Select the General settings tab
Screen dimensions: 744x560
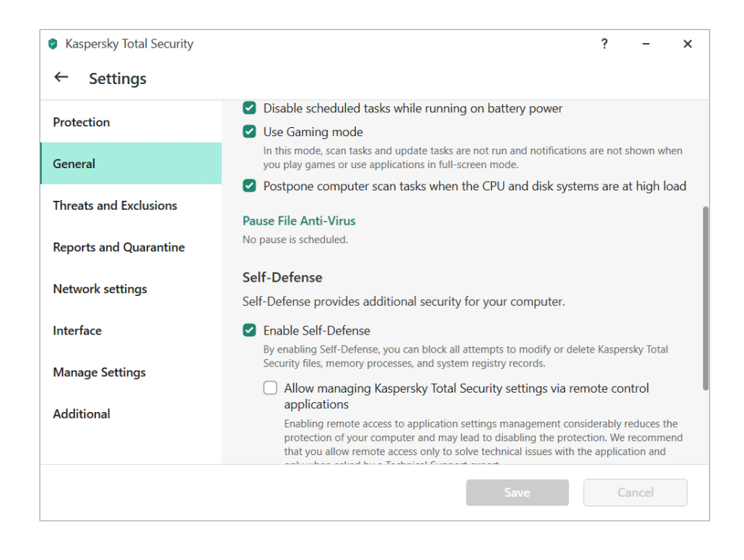(x=74, y=164)
